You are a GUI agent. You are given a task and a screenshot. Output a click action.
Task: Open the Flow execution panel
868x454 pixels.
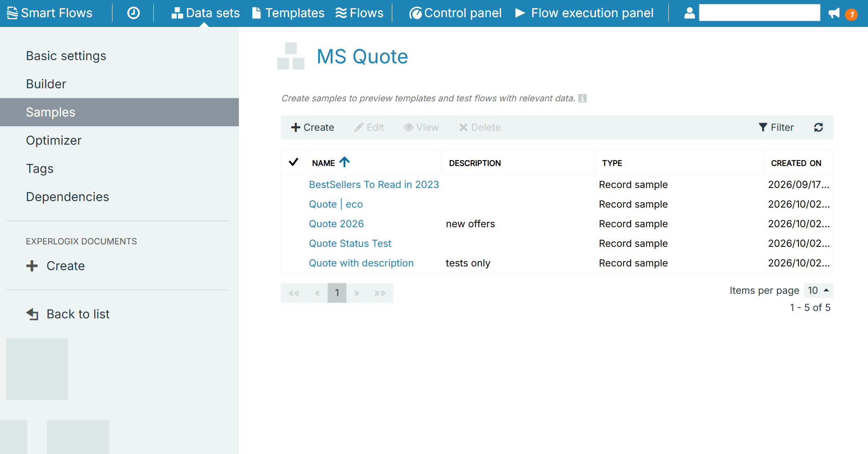(x=584, y=13)
